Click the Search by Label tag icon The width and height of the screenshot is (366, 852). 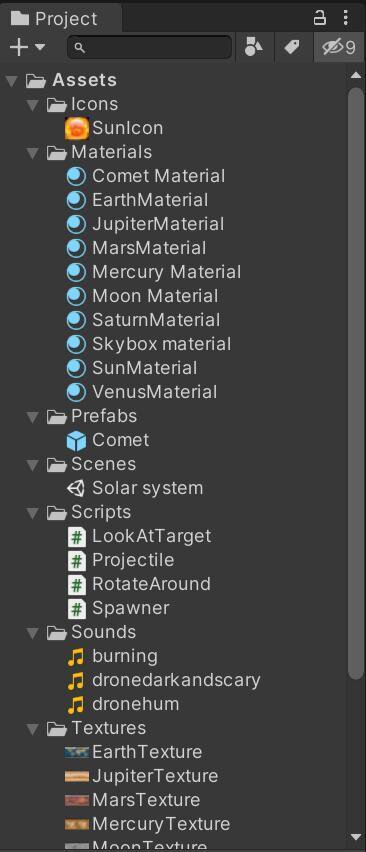pyautogui.click(x=292, y=47)
